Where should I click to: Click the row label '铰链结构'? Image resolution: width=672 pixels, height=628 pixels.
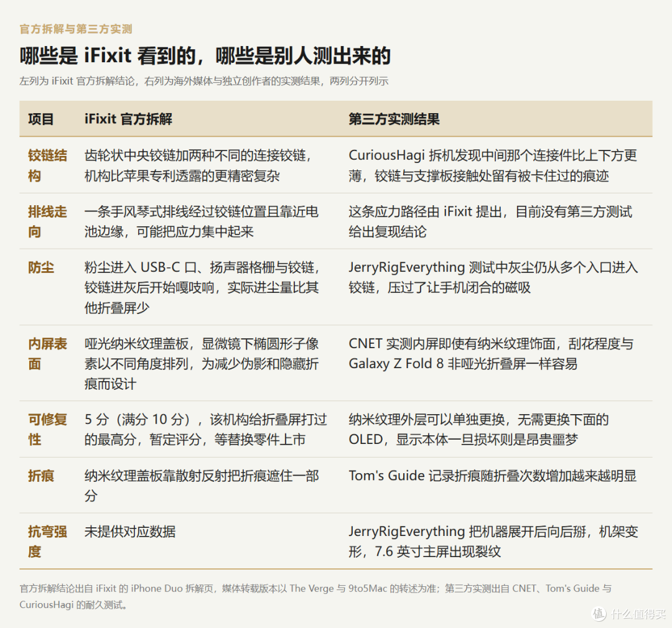(x=47, y=165)
